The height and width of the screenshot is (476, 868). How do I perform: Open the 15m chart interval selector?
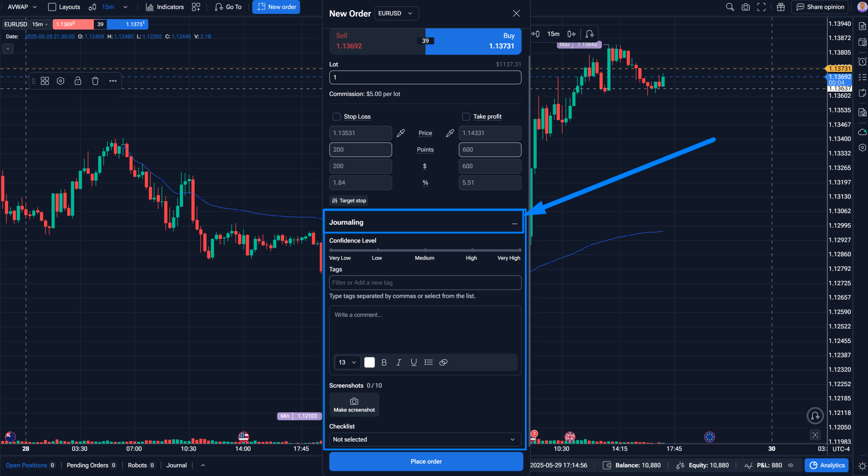[x=40, y=24]
